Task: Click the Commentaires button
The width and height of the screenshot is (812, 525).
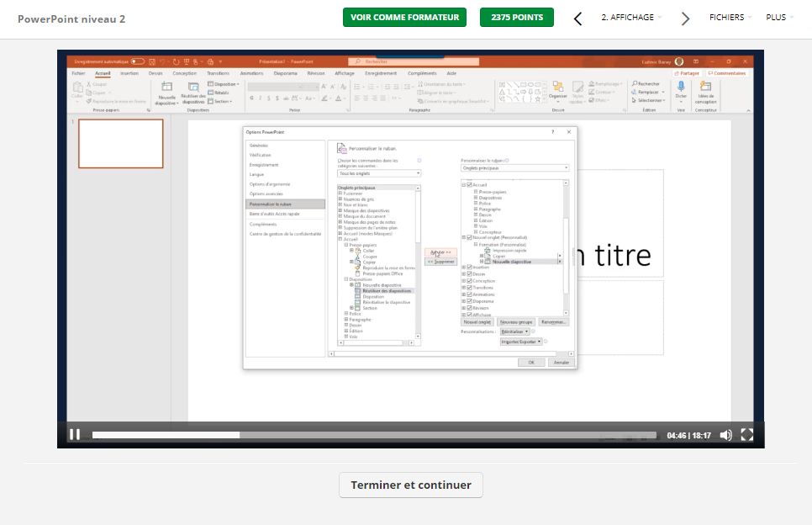Action: click(727, 73)
